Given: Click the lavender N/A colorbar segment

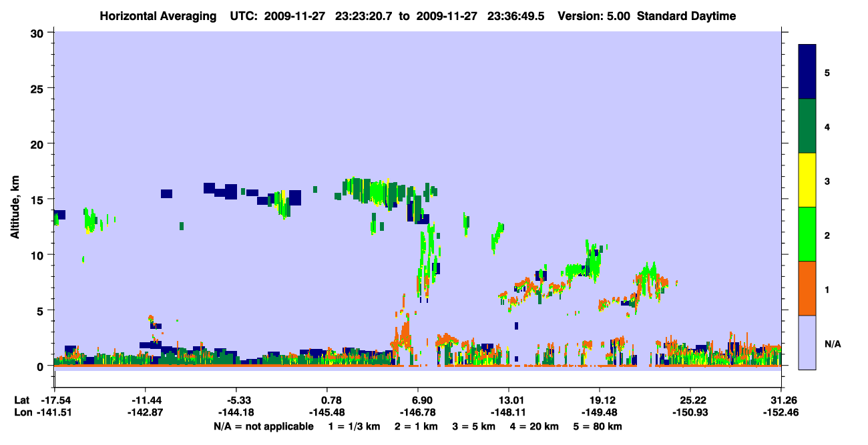Looking at the screenshot, I should coord(807,342).
